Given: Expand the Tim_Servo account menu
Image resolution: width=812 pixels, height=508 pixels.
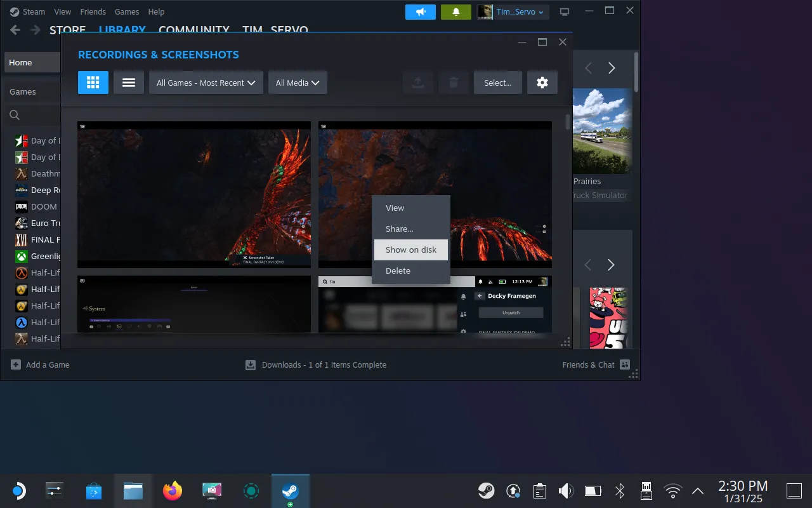Looking at the screenshot, I should [x=513, y=12].
